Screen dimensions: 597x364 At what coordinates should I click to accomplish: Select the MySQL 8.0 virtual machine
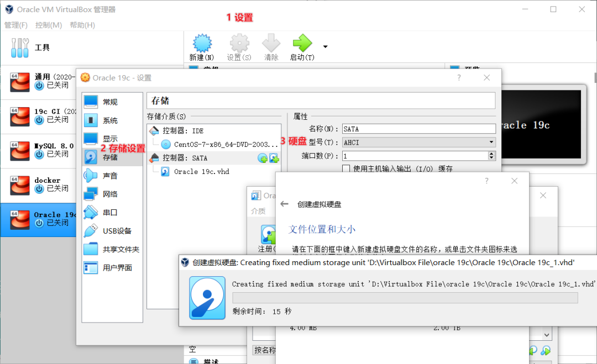coord(38,151)
